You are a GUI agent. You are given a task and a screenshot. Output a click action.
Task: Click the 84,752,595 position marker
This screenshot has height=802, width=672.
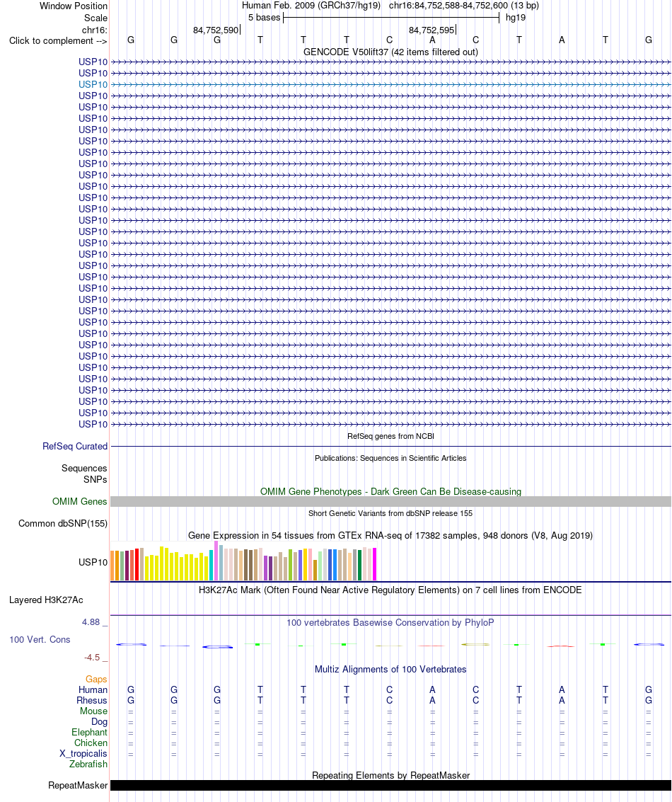tap(431, 30)
